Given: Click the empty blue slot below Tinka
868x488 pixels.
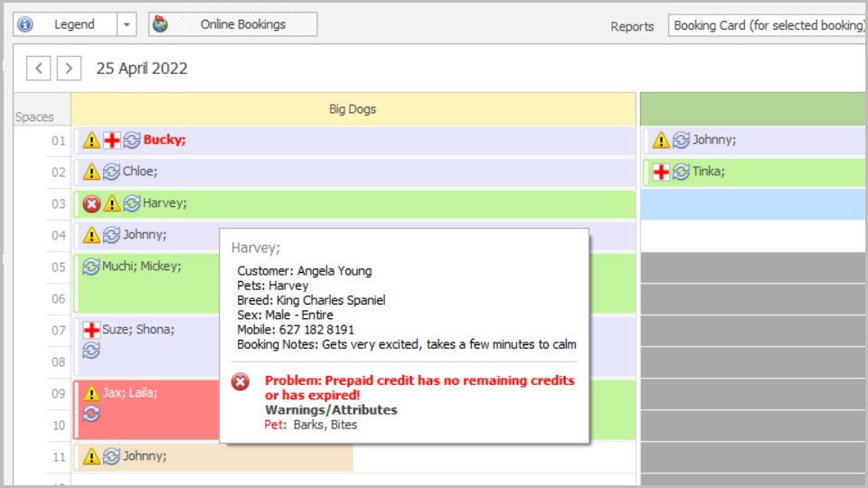Looking at the screenshot, I should coord(753,203).
